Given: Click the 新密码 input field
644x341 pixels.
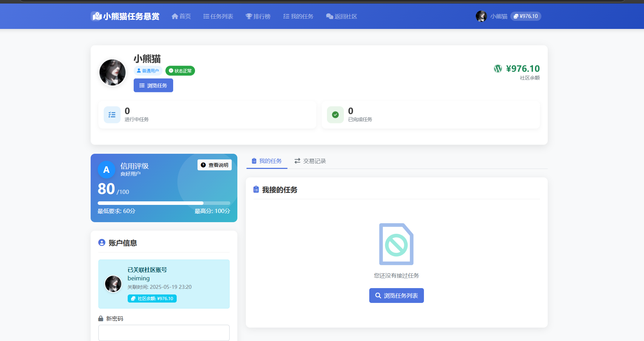Looking at the screenshot, I should click(x=164, y=333).
